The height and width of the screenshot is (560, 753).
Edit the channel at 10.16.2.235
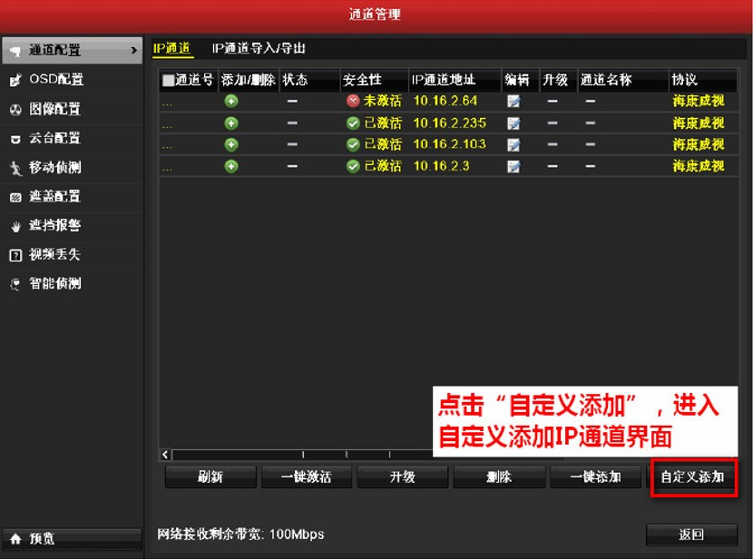(513, 123)
